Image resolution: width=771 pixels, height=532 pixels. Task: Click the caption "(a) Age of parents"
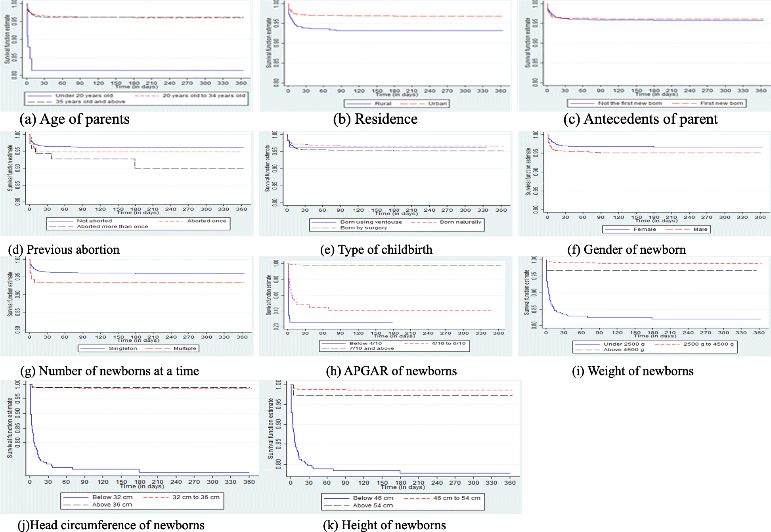(x=75, y=119)
